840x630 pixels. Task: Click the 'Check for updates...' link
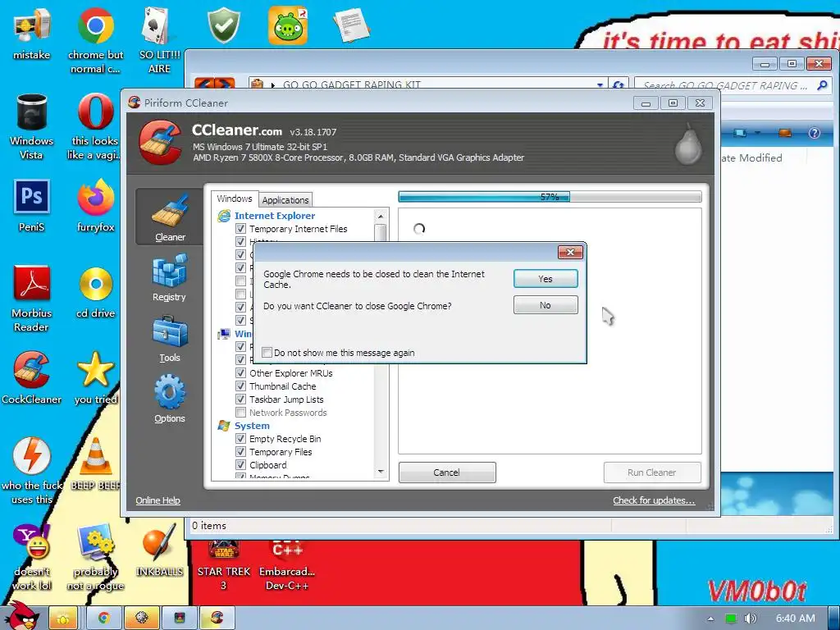654,500
